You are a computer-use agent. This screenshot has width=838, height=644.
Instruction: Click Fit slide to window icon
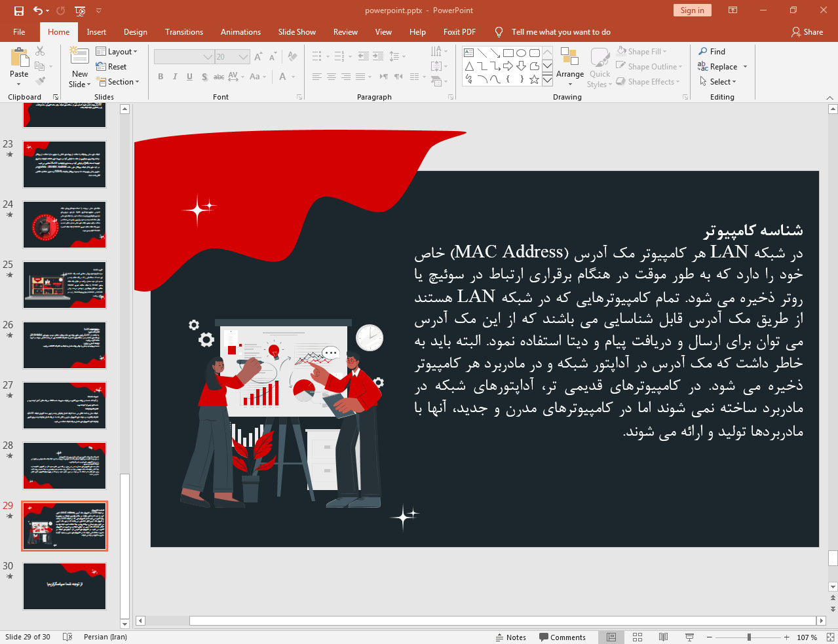pyautogui.click(x=830, y=637)
